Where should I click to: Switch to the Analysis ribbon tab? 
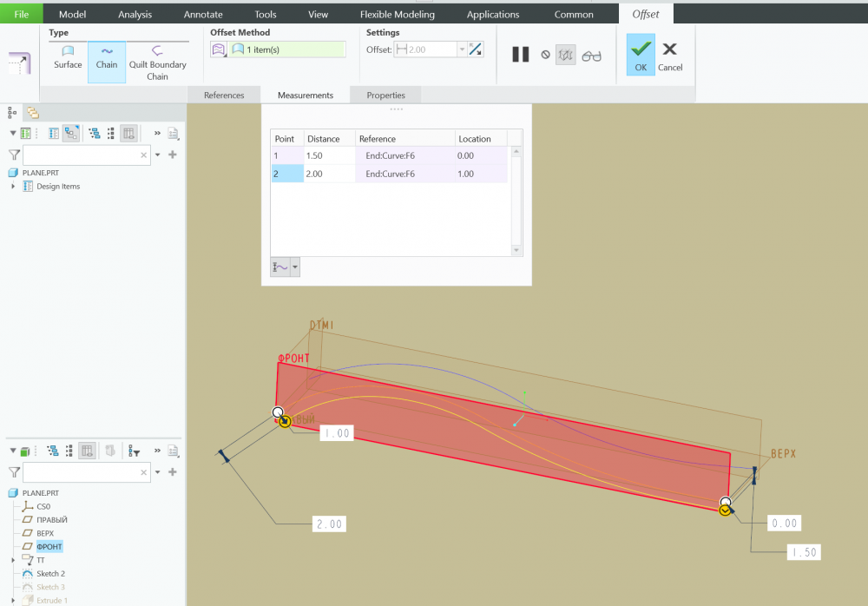pyautogui.click(x=135, y=15)
